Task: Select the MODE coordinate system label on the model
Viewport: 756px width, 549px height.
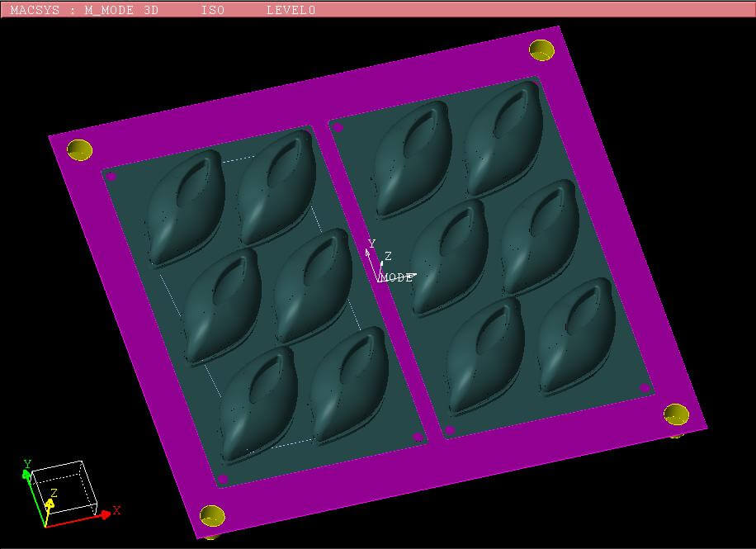Action: tap(397, 278)
